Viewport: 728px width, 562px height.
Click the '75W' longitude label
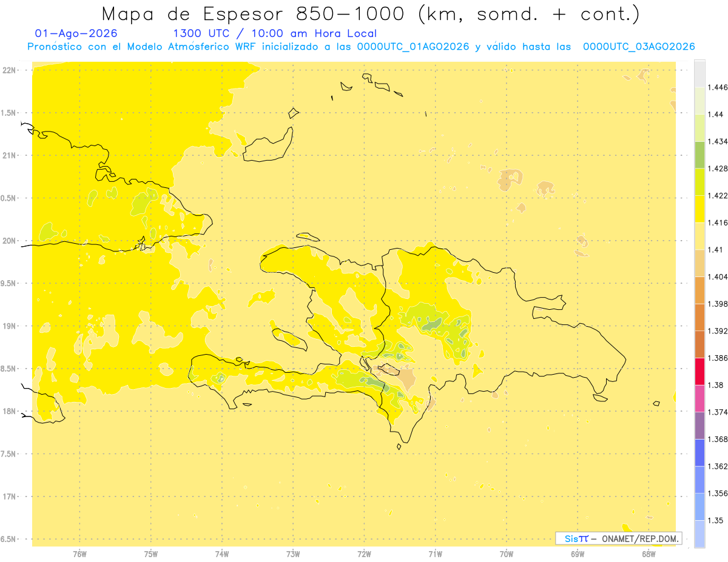tap(151, 554)
